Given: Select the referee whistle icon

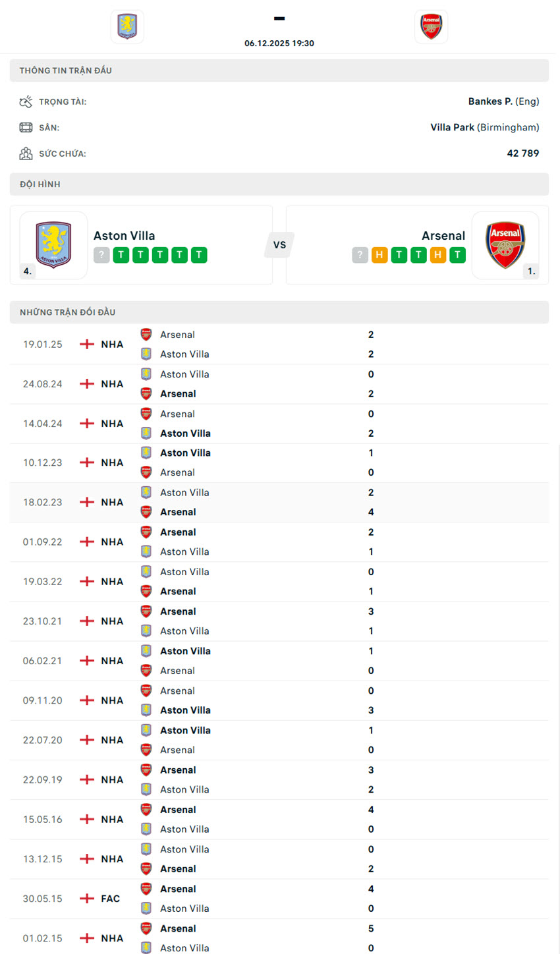Looking at the screenshot, I should click(26, 100).
